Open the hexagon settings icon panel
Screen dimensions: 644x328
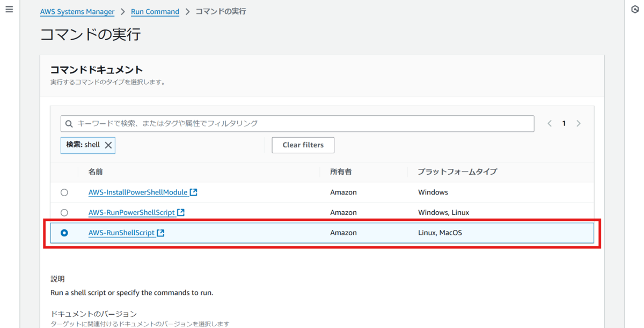pos(634,10)
